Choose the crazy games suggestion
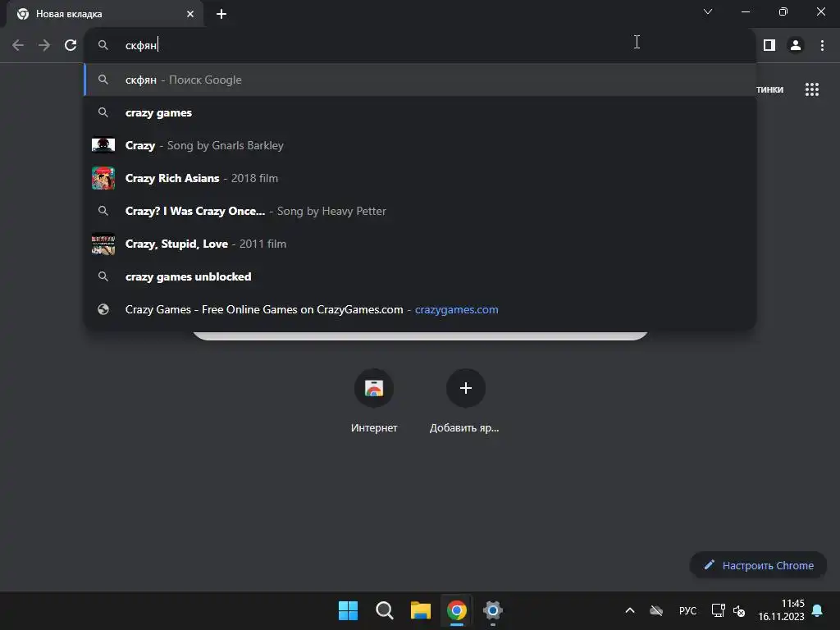This screenshot has height=630, width=840. 420,112
